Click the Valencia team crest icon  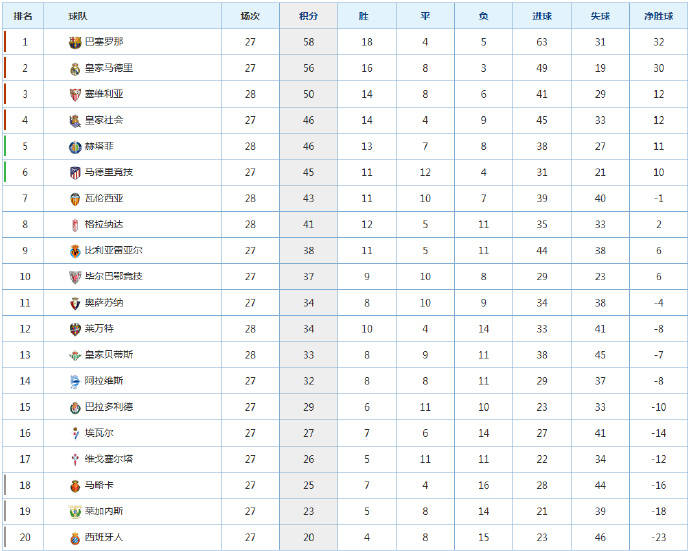pos(75,199)
